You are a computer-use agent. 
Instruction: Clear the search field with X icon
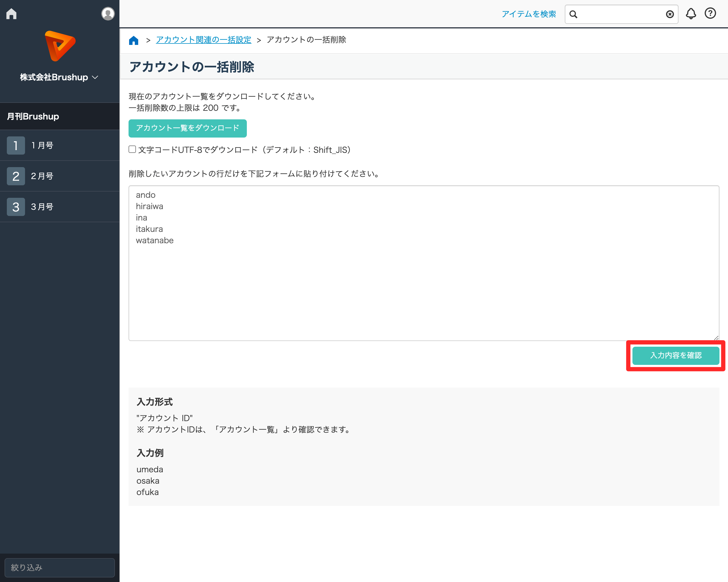tap(670, 14)
